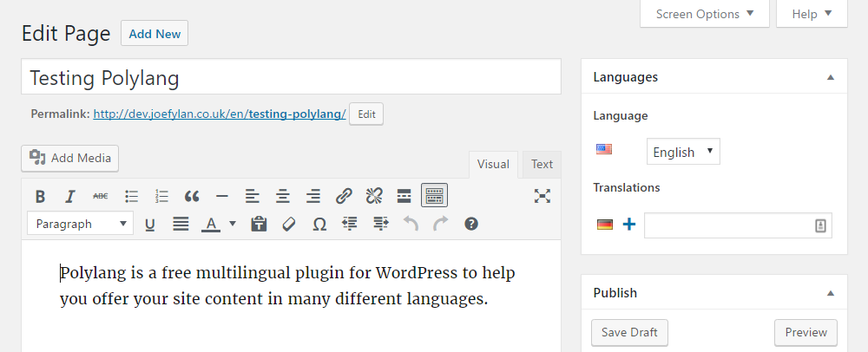Enter distraction-free fullscreen mode

[542, 196]
